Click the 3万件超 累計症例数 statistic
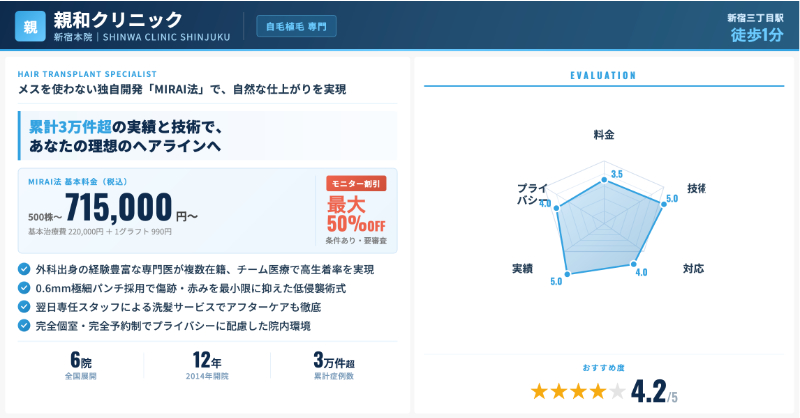The image size is (800, 418). pos(336,366)
